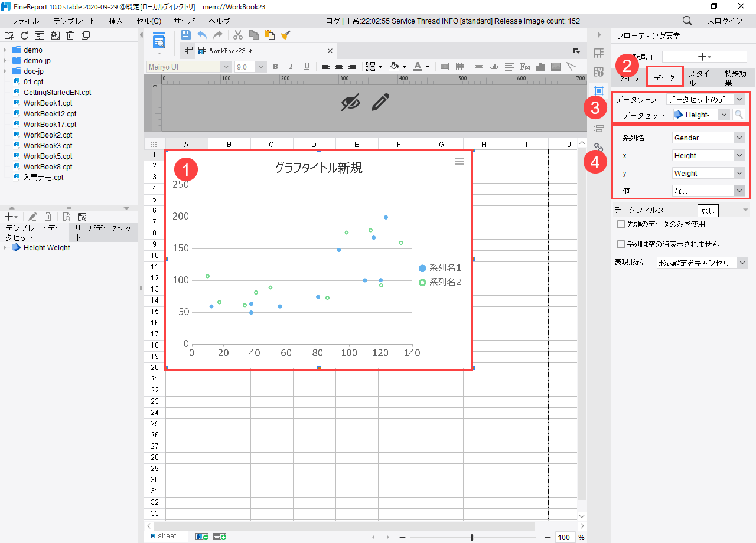756x543 pixels.
Task: Click the zoom slider handle
Action: tap(472, 537)
